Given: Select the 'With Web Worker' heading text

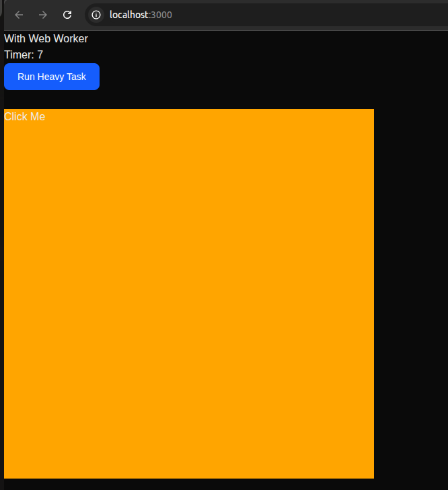Looking at the screenshot, I should click(x=46, y=39).
